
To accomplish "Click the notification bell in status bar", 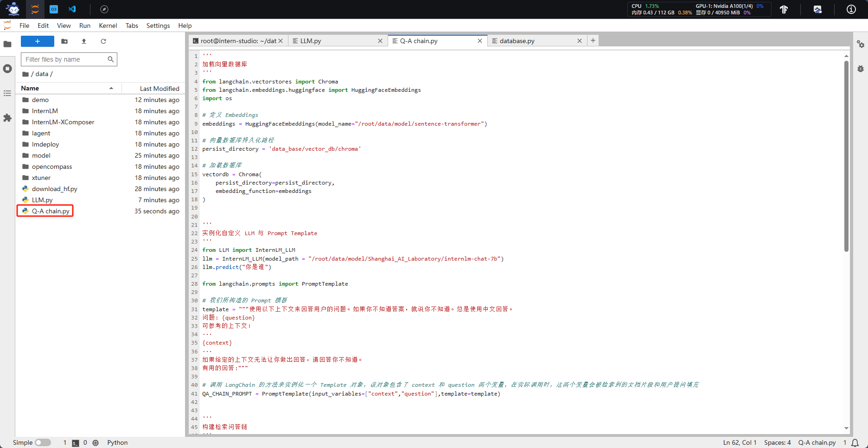I will (x=855, y=442).
